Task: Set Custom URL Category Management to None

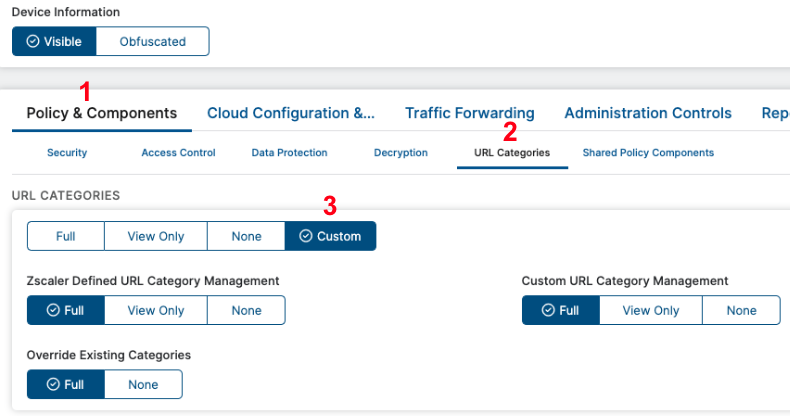Action: pyautogui.click(x=741, y=310)
